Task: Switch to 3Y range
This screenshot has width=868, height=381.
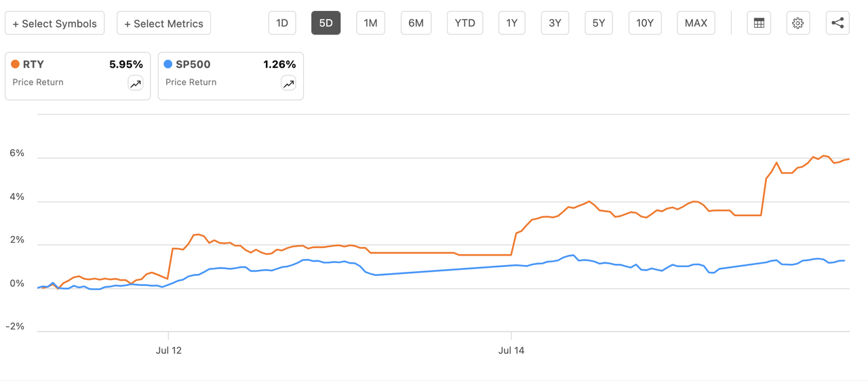Action: point(555,23)
